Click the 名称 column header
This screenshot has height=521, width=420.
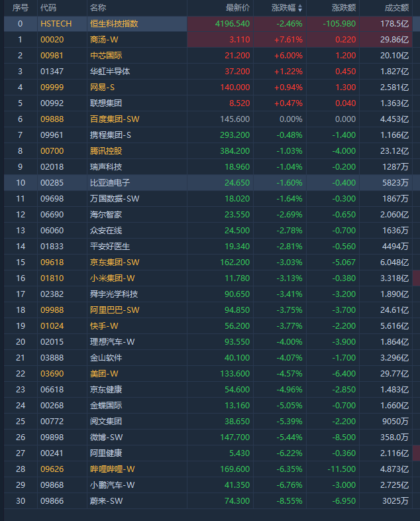click(98, 8)
